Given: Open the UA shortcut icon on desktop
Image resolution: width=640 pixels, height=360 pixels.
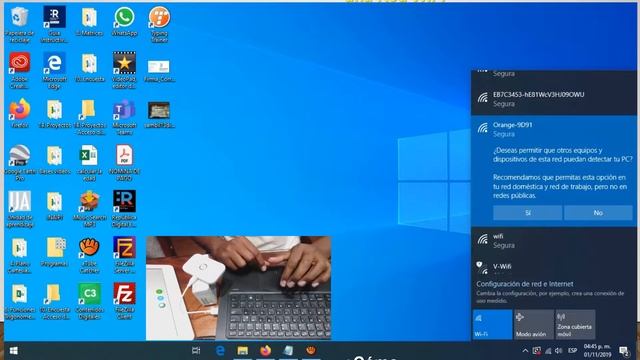Looking at the screenshot, I should point(19,209).
